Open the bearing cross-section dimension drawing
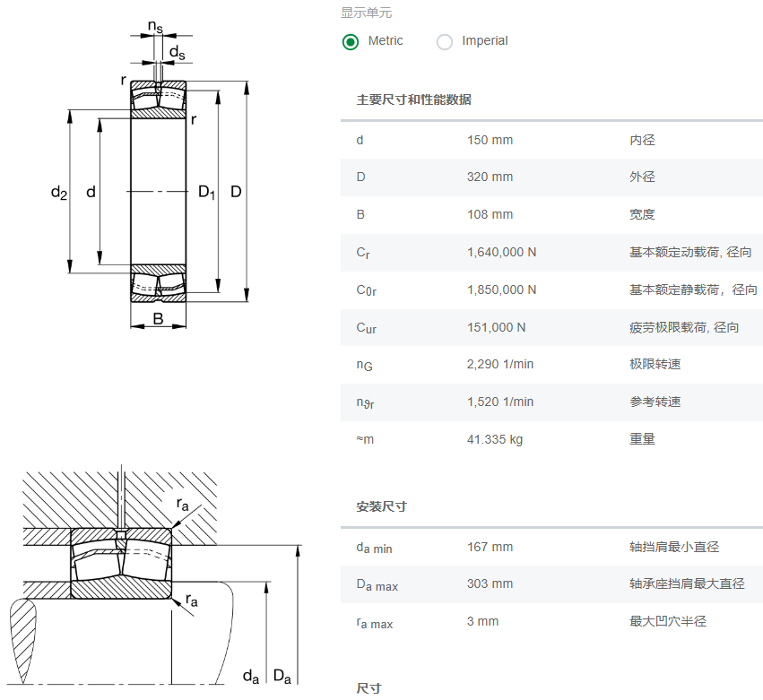 coord(151,175)
